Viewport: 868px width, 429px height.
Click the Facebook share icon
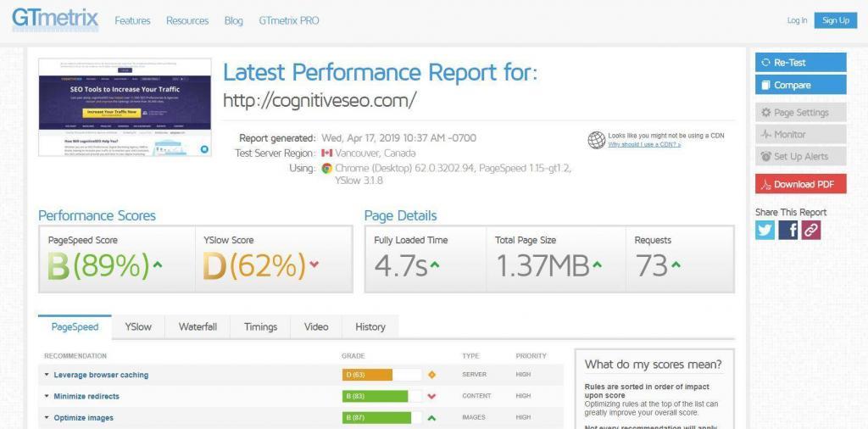point(787,230)
